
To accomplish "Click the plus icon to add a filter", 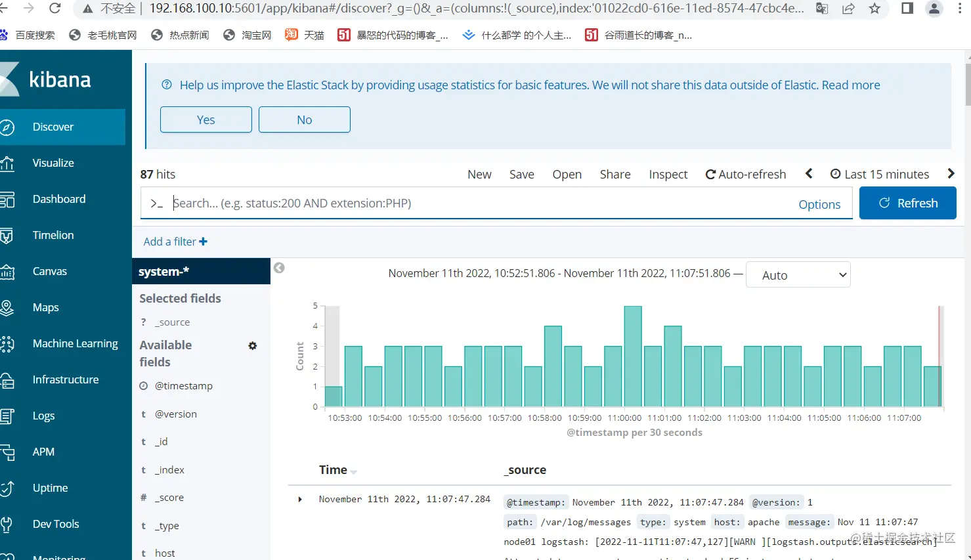I will (x=204, y=242).
